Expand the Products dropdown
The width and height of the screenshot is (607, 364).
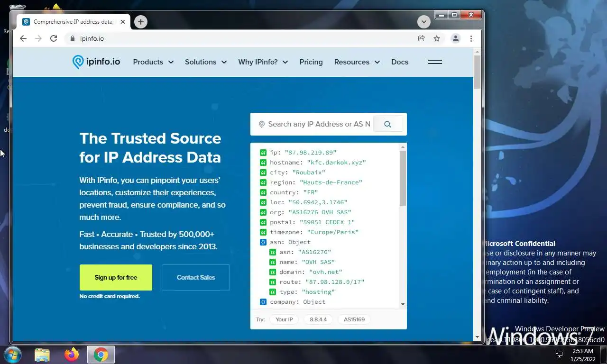coord(153,62)
